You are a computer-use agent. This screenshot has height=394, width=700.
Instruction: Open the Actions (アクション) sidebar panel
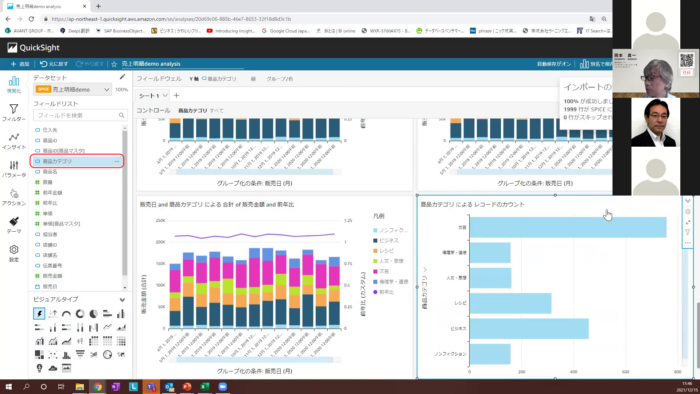coord(14,197)
